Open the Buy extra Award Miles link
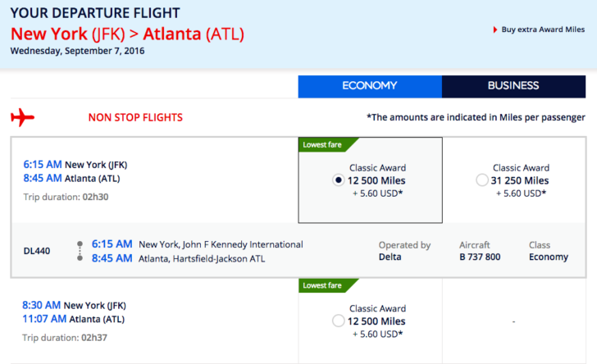Image resolution: width=597 pixels, height=364 pixels. coord(543,30)
